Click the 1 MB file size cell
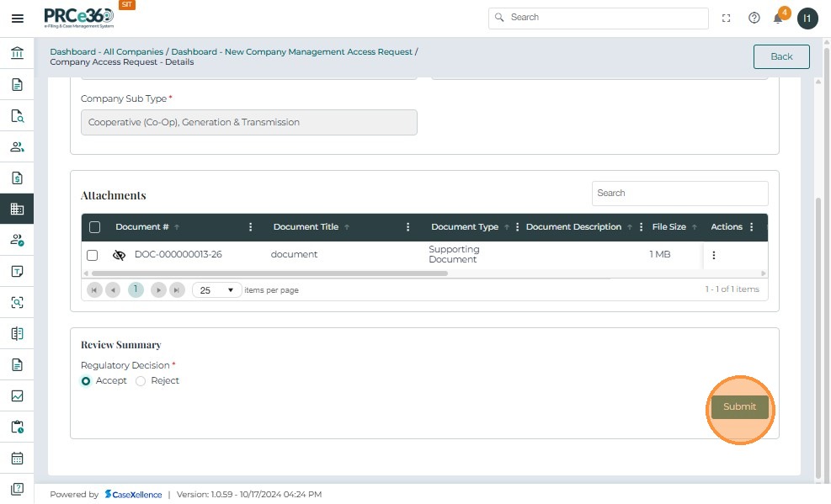 pyautogui.click(x=660, y=255)
